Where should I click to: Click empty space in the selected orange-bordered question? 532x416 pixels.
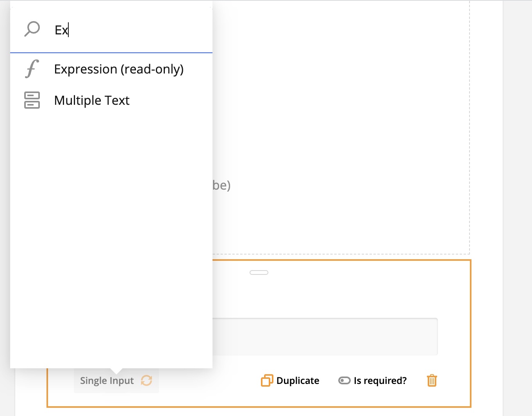(352, 293)
